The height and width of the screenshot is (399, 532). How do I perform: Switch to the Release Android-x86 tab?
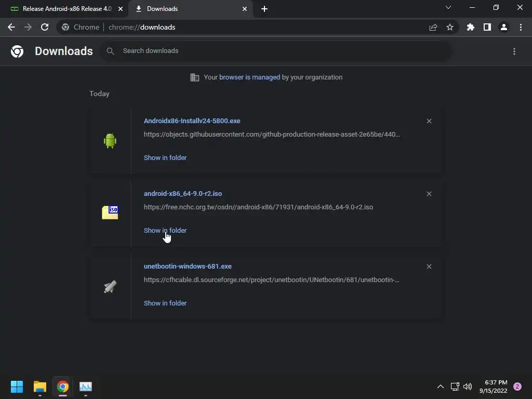tap(64, 9)
